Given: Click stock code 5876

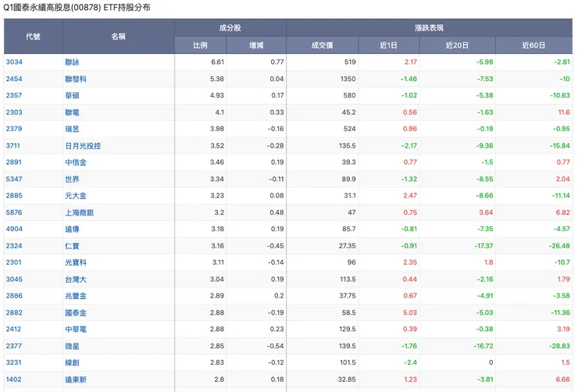Looking at the screenshot, I should point(13,212).
